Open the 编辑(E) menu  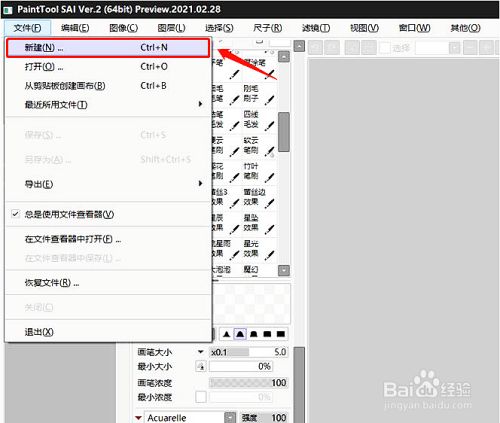pos(75,28)
